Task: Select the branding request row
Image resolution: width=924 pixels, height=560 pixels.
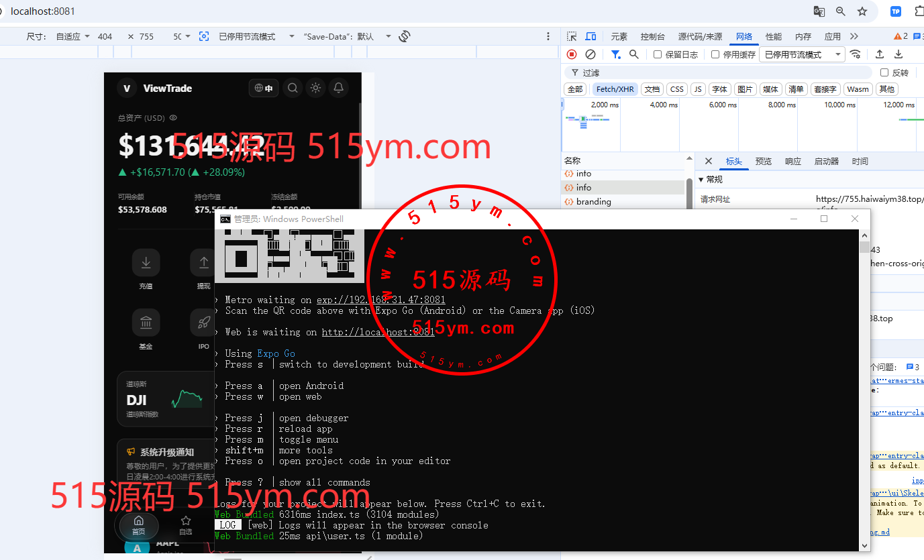Action: coord(623,201)
